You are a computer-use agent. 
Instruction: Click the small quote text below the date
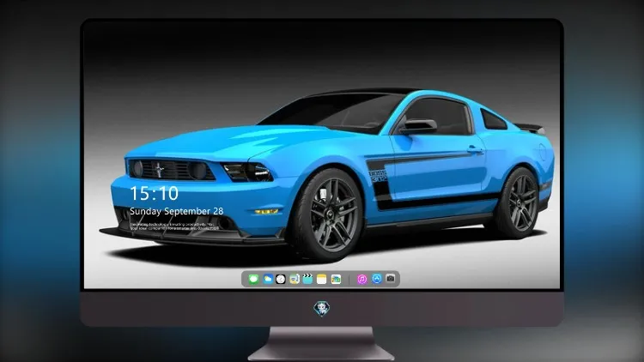click(x=174, y=226)
